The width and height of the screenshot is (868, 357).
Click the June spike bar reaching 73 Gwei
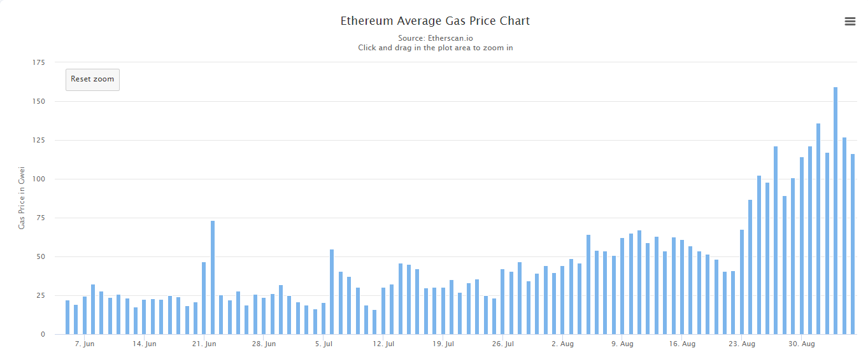pos(213,277)
